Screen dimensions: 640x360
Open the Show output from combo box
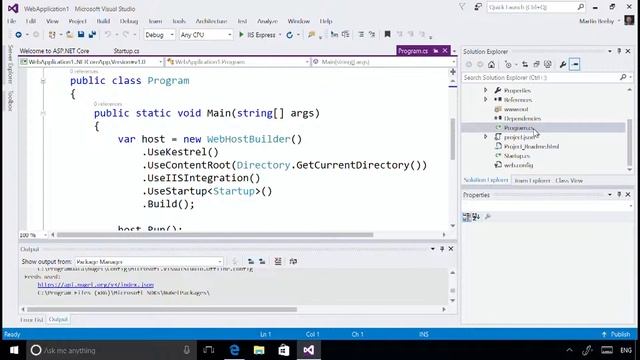point(149,262)
